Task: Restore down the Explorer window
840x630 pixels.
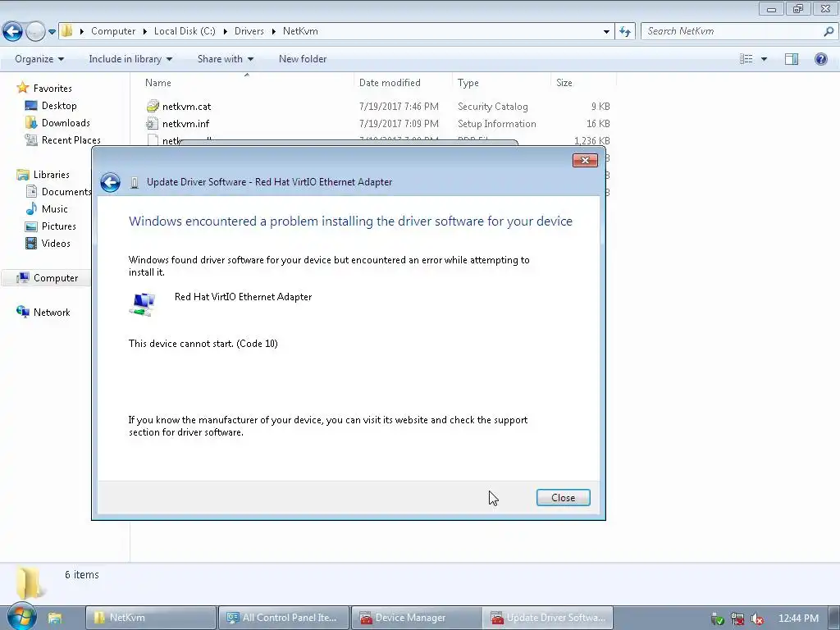Action: pos(797,8)
